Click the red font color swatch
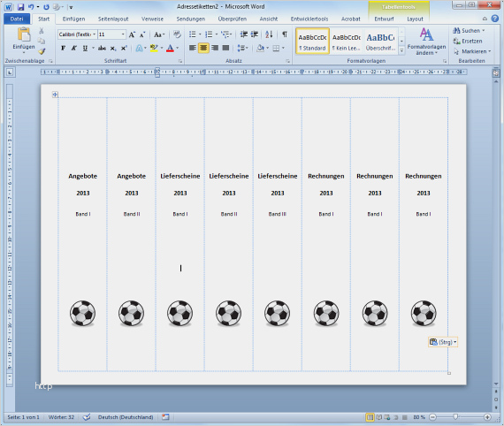Viewport: 504px width, 426px height. tap(171, 49)
